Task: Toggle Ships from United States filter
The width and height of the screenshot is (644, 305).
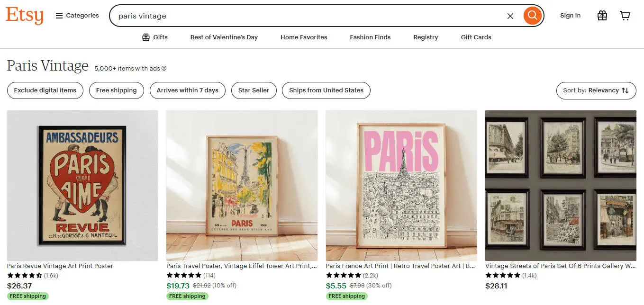Action: [326, 90]
